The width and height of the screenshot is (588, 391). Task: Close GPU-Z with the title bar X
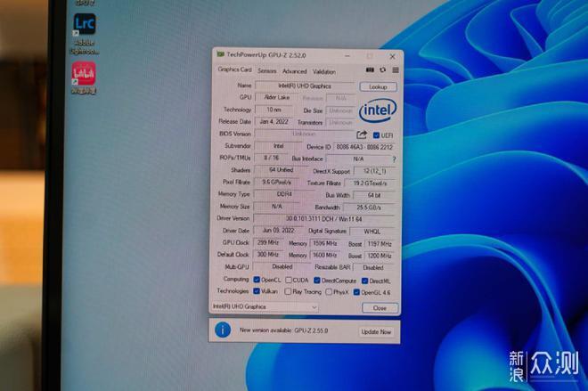pos(393,57)
